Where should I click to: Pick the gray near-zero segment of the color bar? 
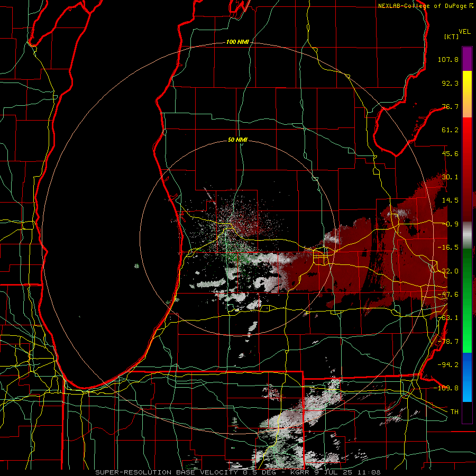point(467,235)
